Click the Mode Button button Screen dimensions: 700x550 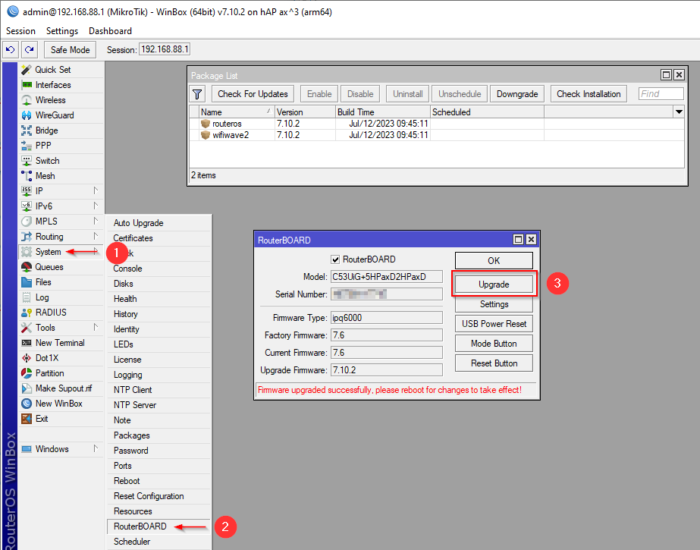(494, 343)
